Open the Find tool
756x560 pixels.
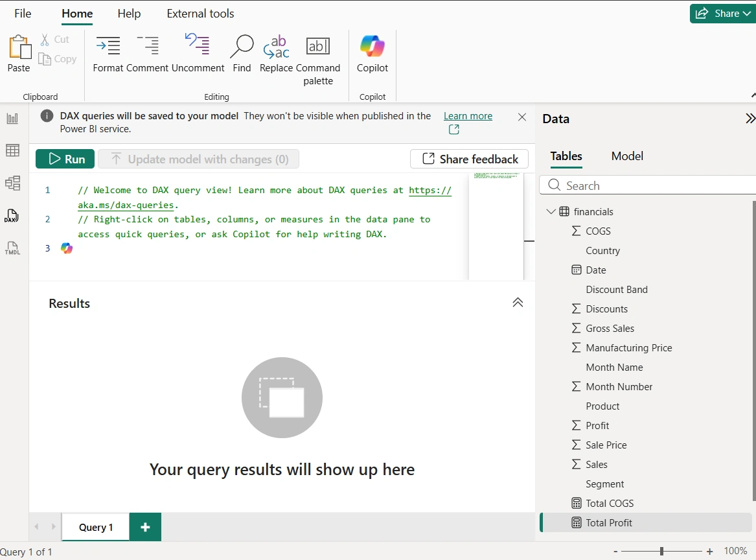click(242, 54)
